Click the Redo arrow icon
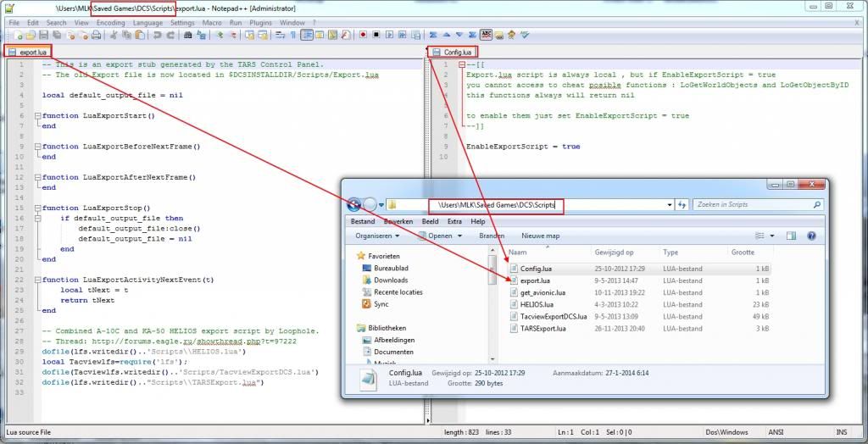The width and height of the screenshot is (868, 444). (x=170, y=35)
